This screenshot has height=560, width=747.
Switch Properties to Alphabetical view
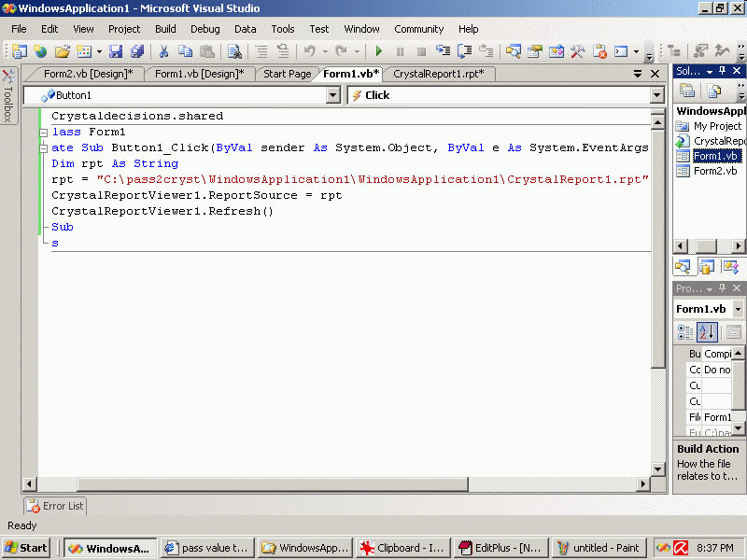(x=707, y=332)
